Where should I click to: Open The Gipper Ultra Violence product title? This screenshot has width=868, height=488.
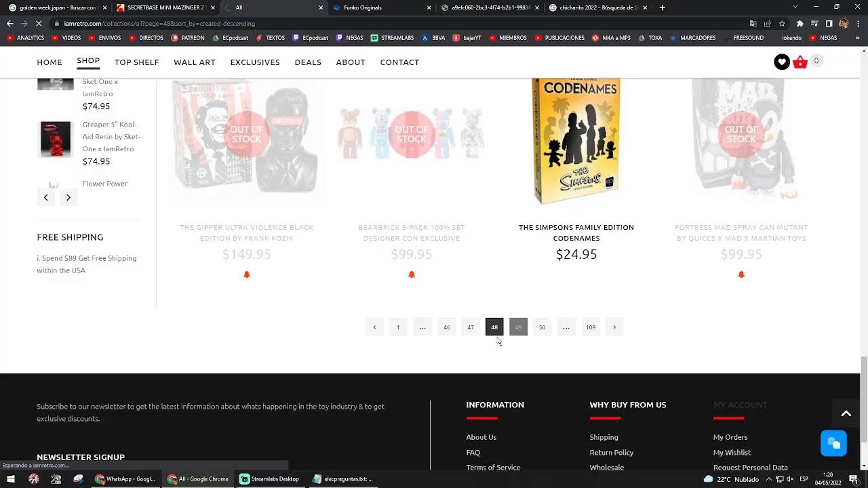[247, 232]
